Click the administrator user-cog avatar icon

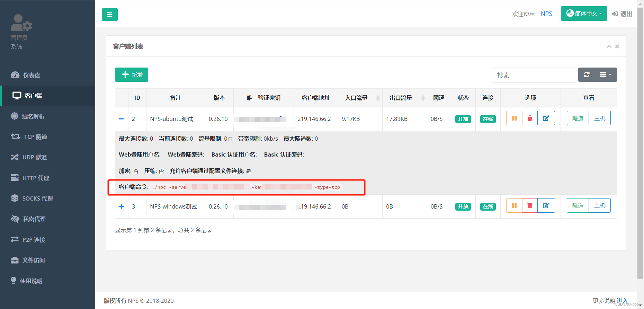[21, 23]
